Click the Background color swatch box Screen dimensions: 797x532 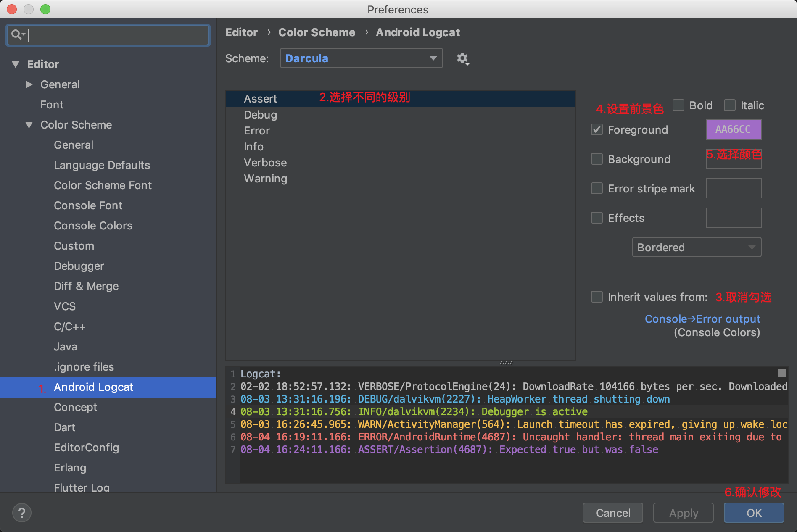[x=734, y=159]
